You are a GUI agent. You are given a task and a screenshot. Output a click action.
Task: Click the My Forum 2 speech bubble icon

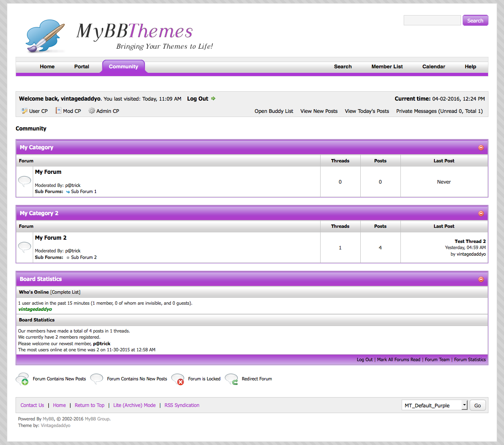[25, 247]
